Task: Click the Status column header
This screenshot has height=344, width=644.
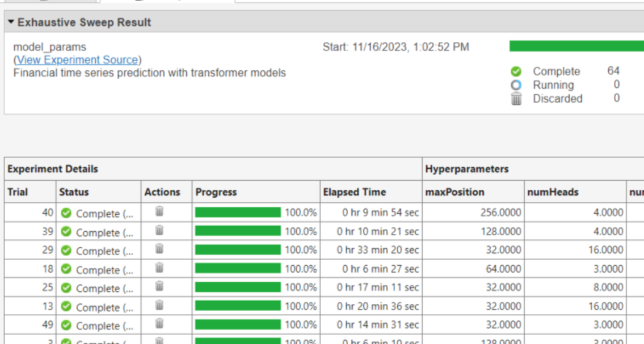Action: (75, 192)
